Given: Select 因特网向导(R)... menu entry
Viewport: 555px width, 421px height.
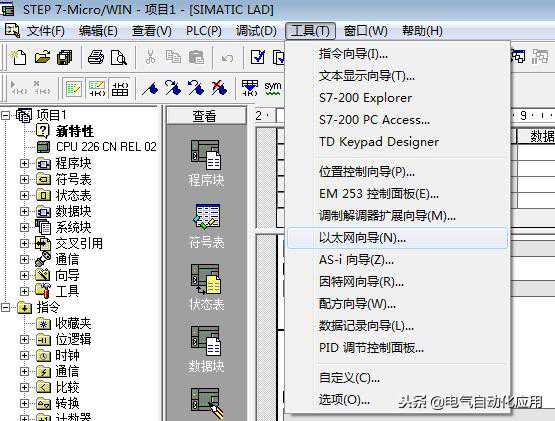Looking at the screenshot, I should point(397,282).
